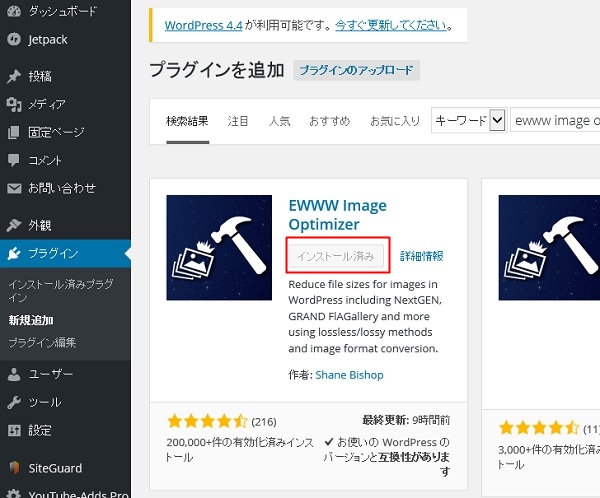Switch to お気に入り tab

pos(395,121)
